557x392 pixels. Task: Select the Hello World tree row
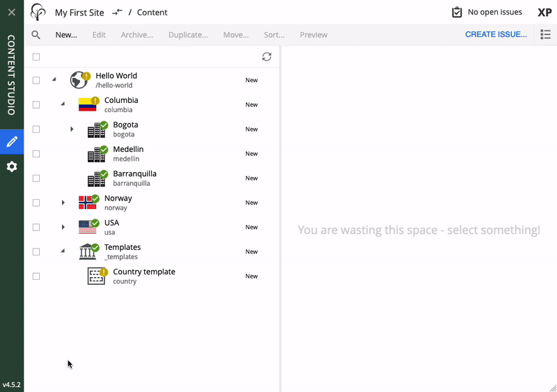click(x=152, y=80)
